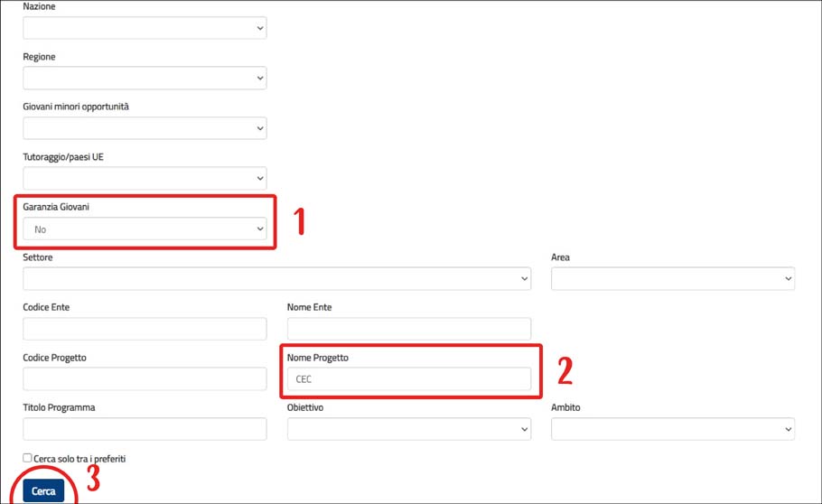Click Nome Progetto field containing CEC
The height and width of the screenshot is (504, 822).
(409, 378)
